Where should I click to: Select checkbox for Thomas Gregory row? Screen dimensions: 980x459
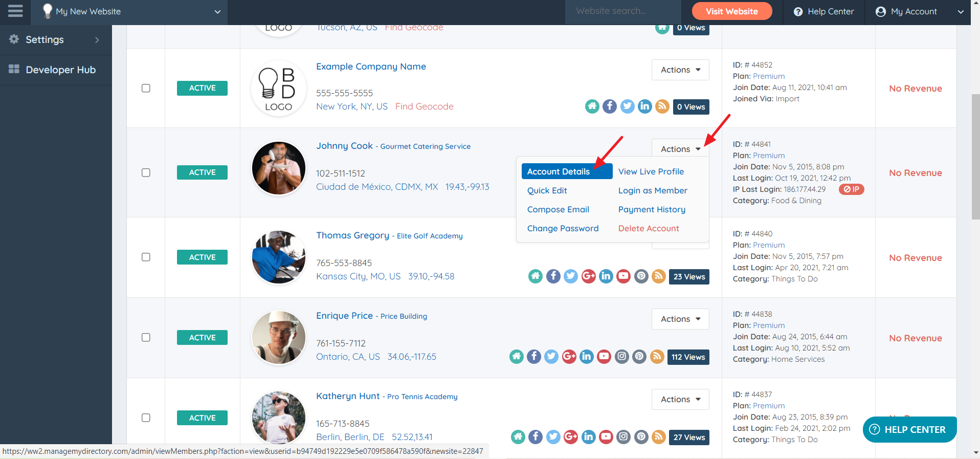point(146,257)
